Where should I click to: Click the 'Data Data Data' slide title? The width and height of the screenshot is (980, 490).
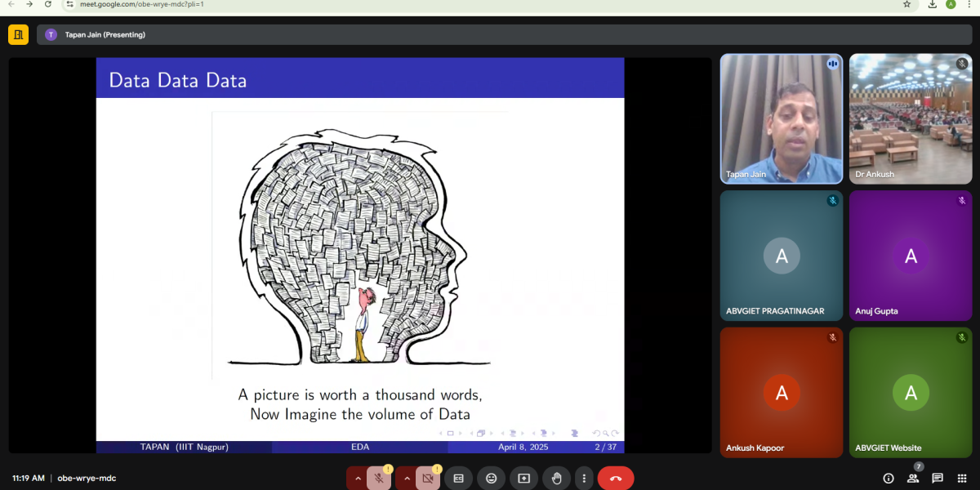(x=178, y=80)
